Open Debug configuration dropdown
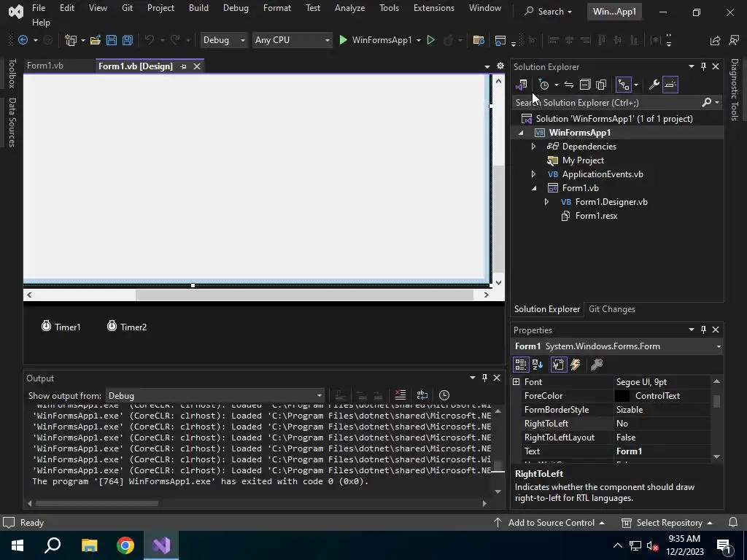 click(224, 40)
